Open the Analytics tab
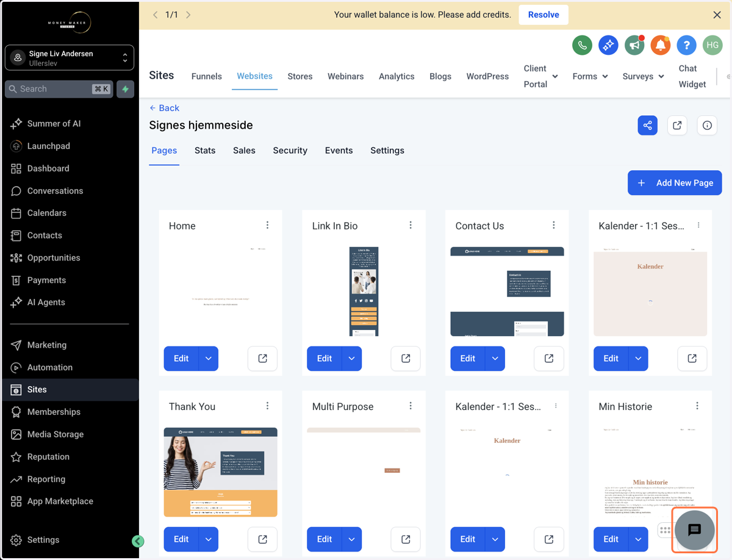 (396, 76)
